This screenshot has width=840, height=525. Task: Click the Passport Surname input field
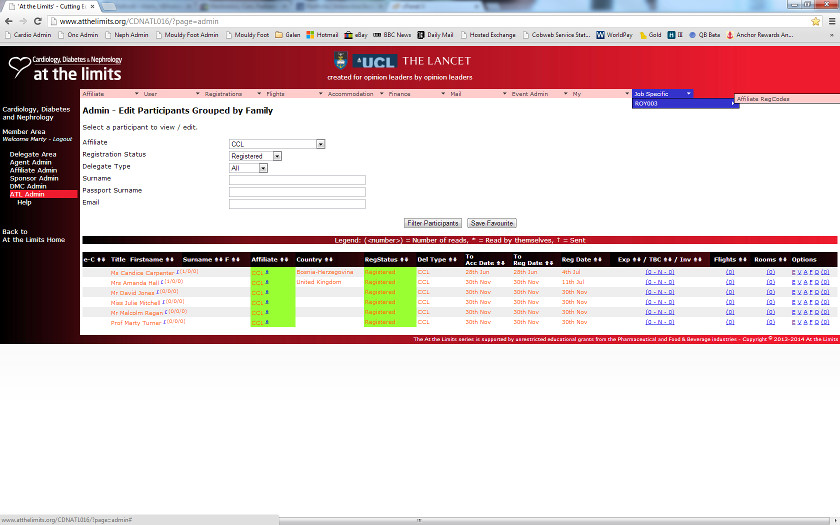(297, 192)
